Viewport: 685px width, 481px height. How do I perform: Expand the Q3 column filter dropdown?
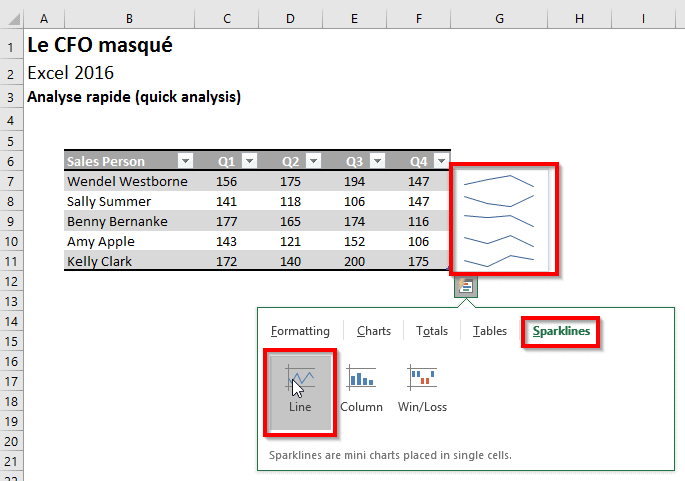pyautogui.click(x=377, y=162)
